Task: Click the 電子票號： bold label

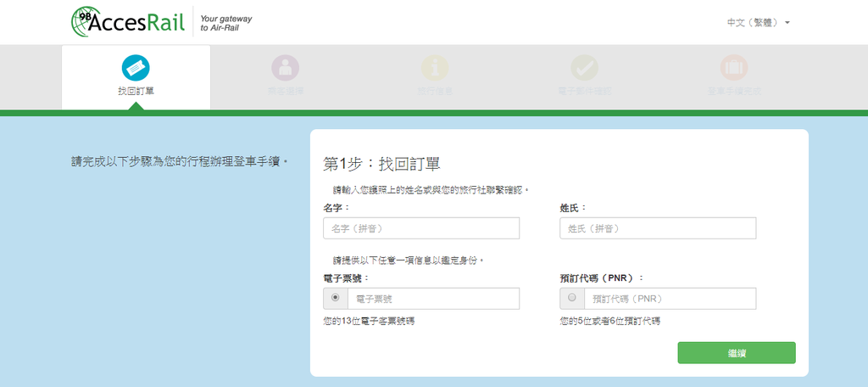Action: [346, 278]
